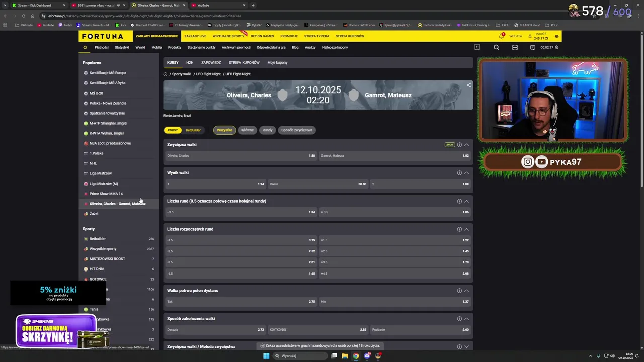Open WIRTUALNE SPORTY in top menu
This screenshot has height=362, width=644.
[x=228, y=36]
